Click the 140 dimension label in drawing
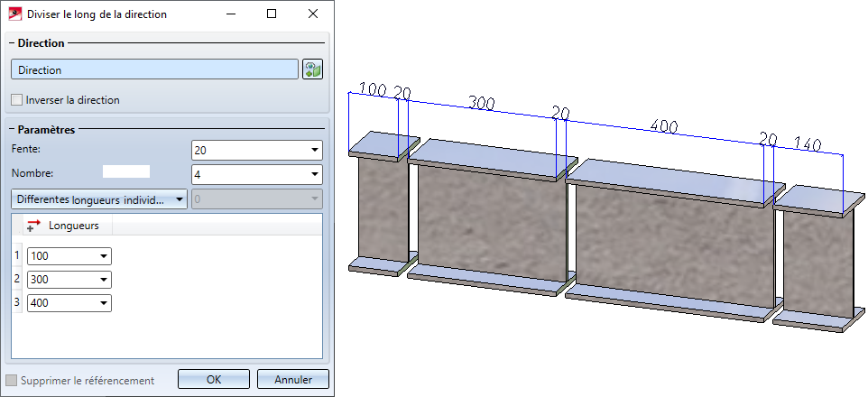Viewport: 868px width, 397px height. pos(808,143)
